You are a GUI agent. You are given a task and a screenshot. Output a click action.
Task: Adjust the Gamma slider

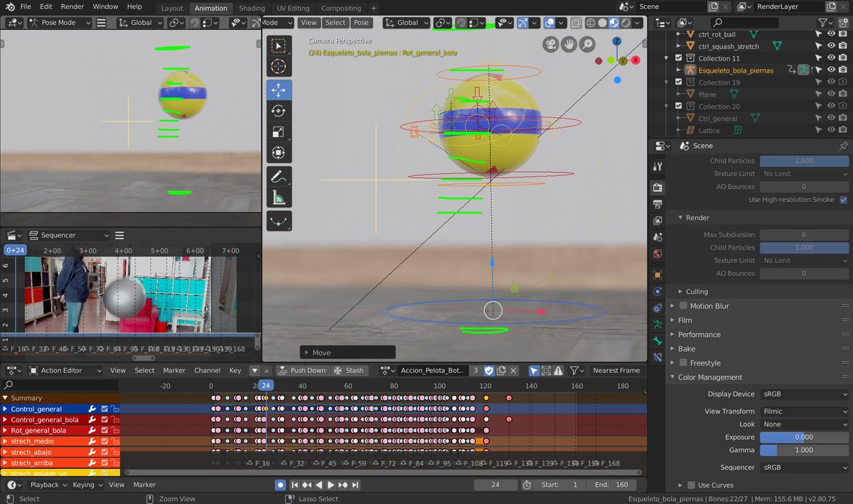click(x=804, y=450)
